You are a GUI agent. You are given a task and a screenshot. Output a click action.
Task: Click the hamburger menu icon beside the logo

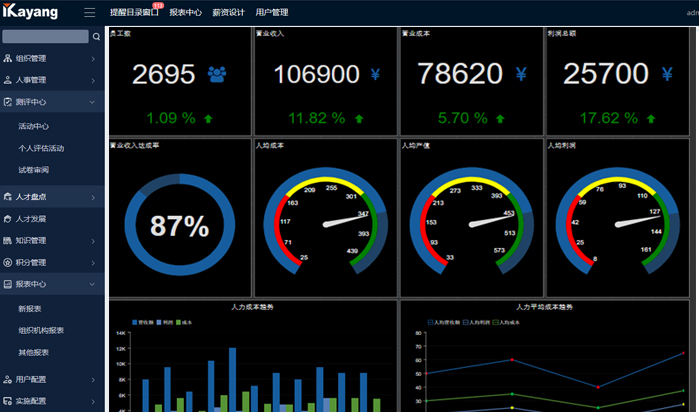click(x=90, y=13)
